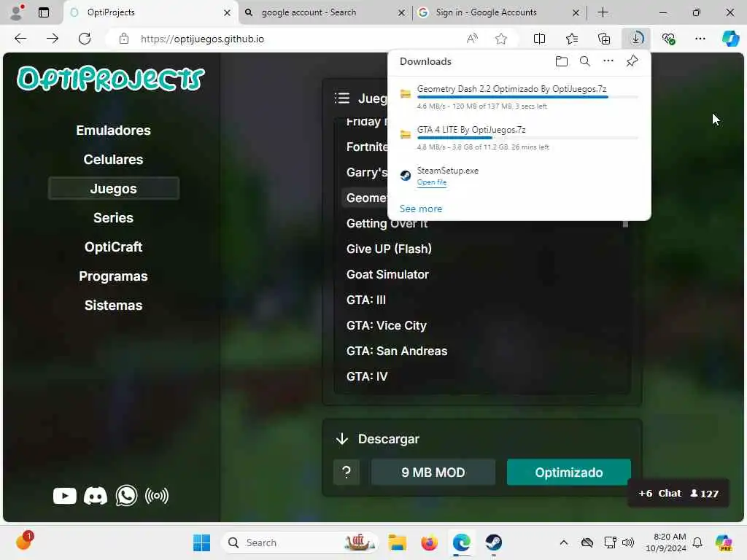Click the taskbar Search box
Image resolution: width=747 pixels, height=560 pixels.
(300, 542)
